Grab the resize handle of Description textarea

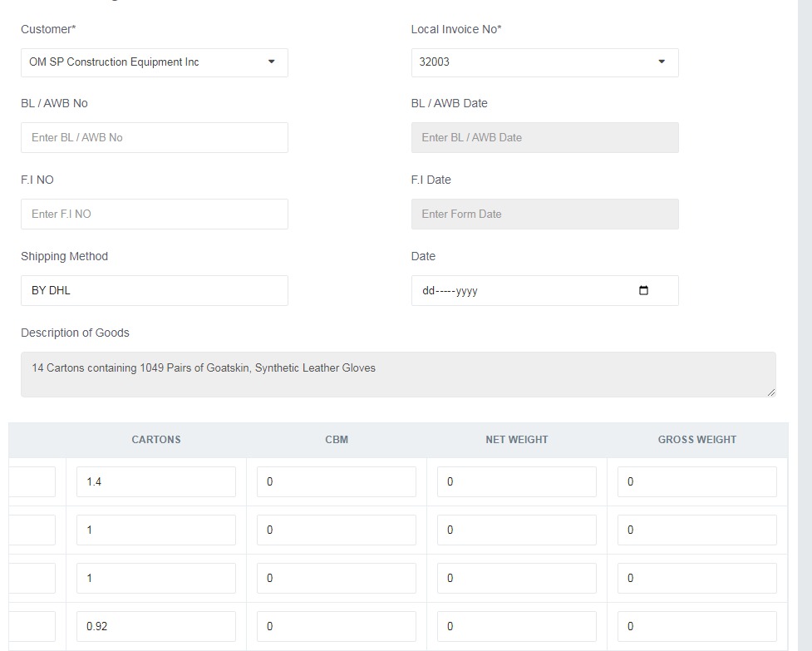click(771, 392)
